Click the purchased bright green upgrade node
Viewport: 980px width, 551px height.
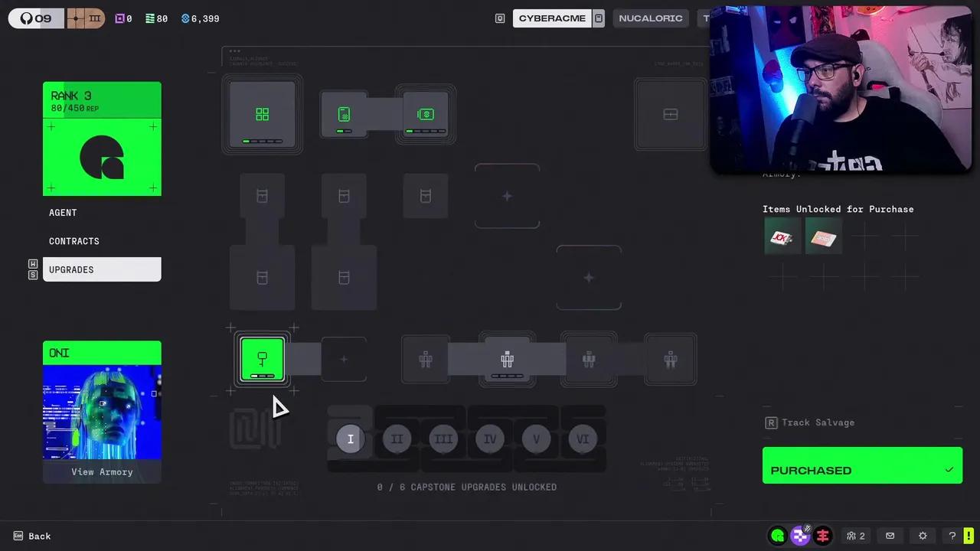point(262,359)
